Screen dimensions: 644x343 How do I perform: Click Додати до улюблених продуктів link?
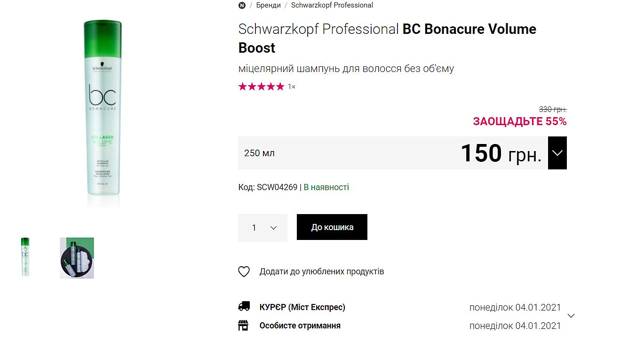pyautogui.click(x=322, y=271)
